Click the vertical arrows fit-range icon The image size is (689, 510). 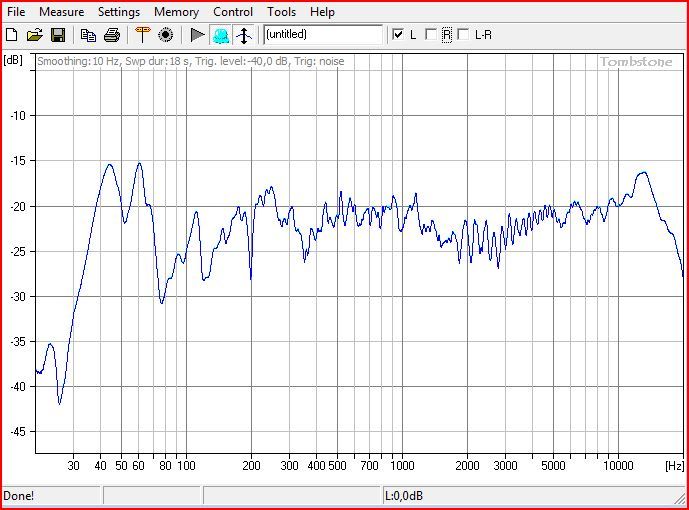(x=243, y=35)
